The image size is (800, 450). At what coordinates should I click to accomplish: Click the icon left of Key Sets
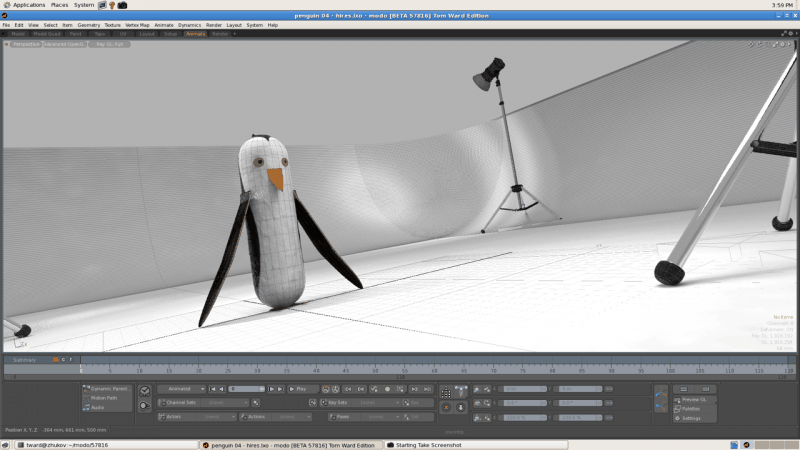(x=313, y=403)
